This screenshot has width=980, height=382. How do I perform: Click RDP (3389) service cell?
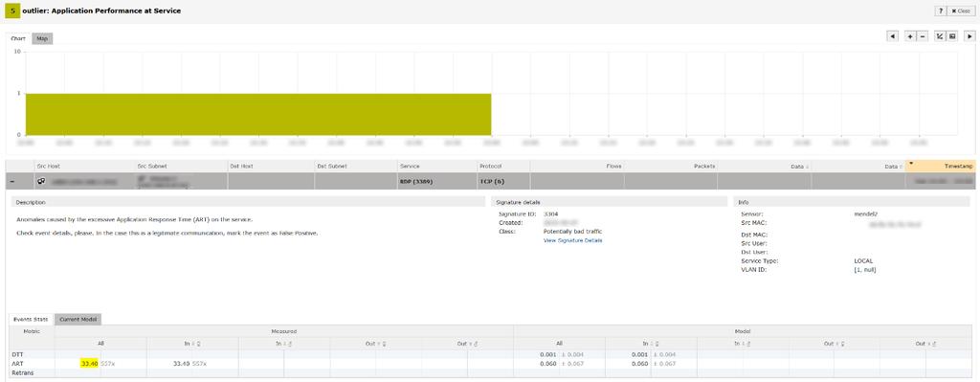pyautogui.click(x=416, y=181)
